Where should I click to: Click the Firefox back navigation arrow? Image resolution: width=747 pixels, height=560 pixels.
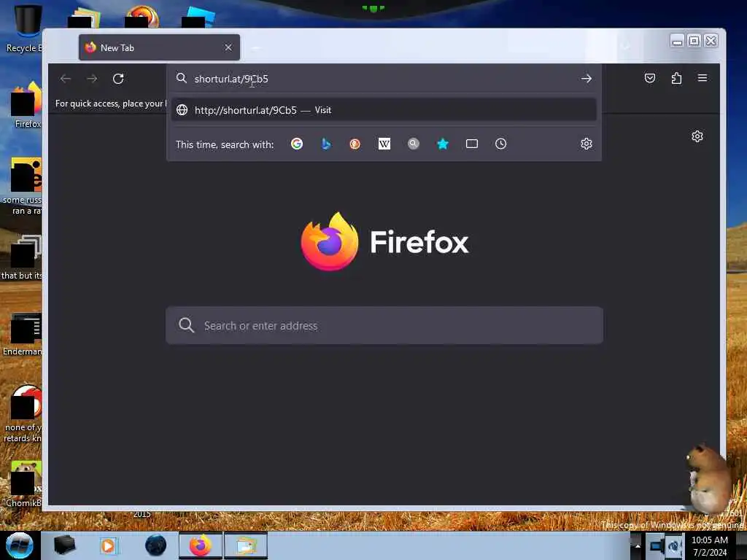point(66,79)
